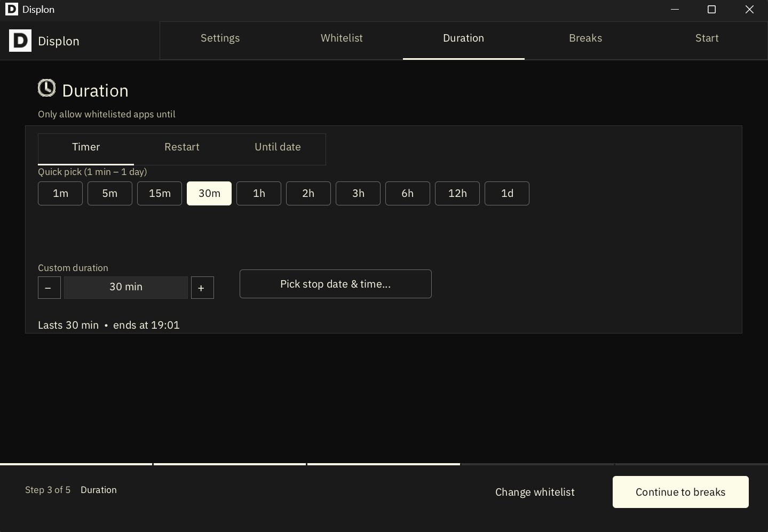Screen dimensions: 768x532
Task: Click the 'Step 3 of 5' label
Action: tap(47, 490)
